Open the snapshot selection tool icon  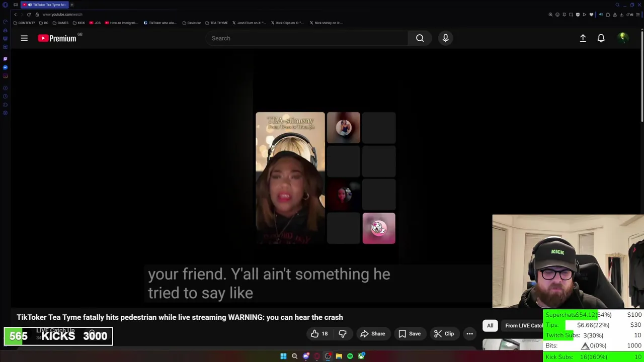coord(571,15)
